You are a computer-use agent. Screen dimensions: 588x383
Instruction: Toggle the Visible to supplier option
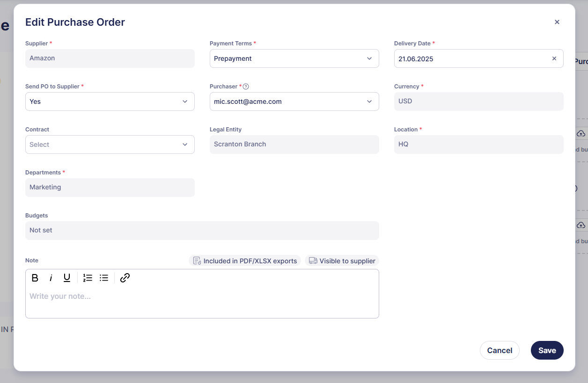342,260
